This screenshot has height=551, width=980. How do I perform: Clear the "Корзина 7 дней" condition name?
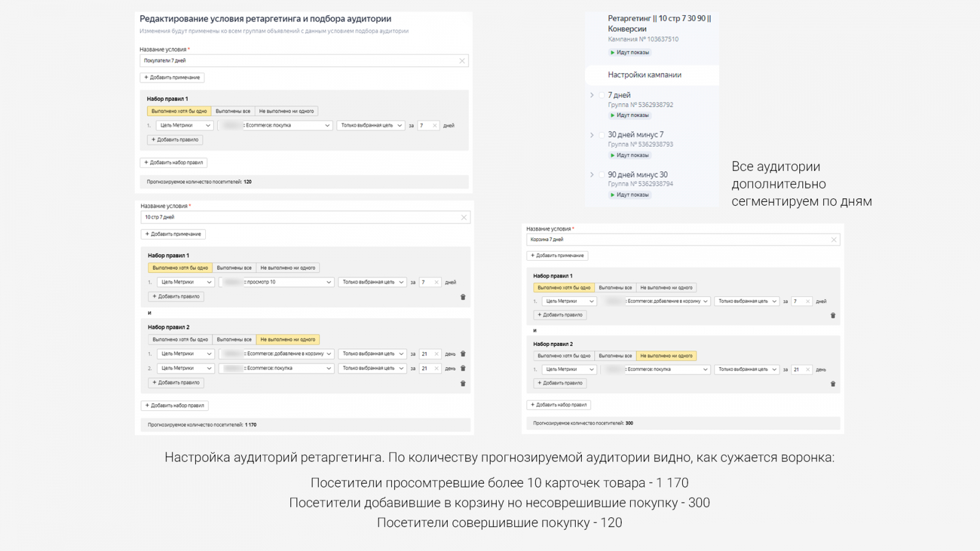click(834, 240)
